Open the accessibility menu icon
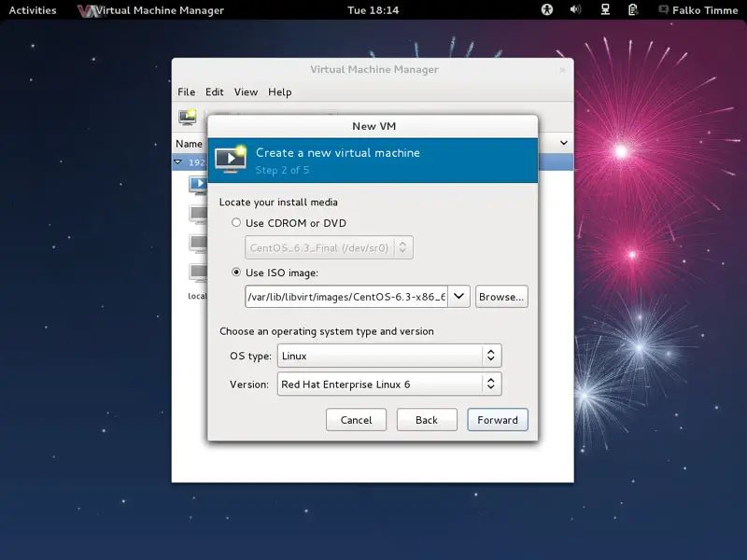The height and width of the screenshot is (560, 747). click(x=547, y=9)
